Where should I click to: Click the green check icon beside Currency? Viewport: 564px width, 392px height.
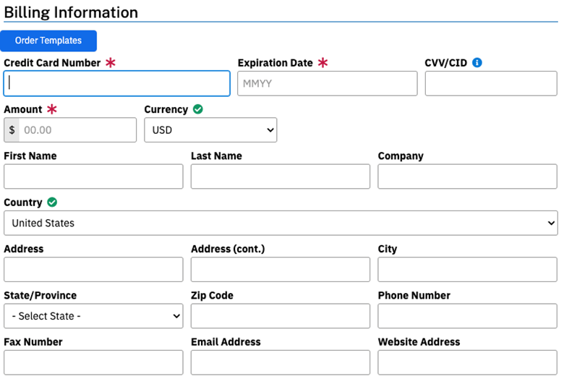198,109
